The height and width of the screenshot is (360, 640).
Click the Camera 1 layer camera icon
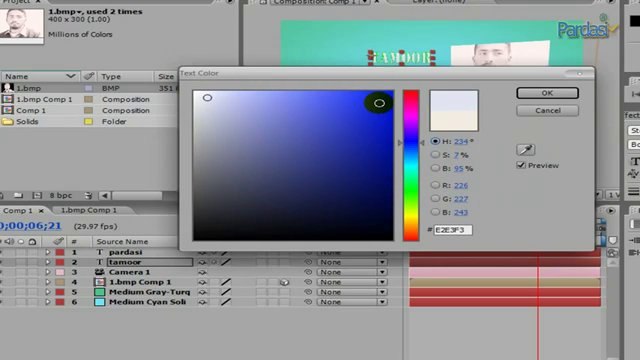(100, 272)
